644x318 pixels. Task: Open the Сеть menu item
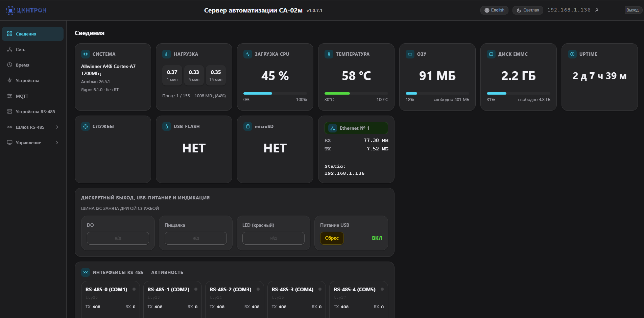click(x=32, y=49)
